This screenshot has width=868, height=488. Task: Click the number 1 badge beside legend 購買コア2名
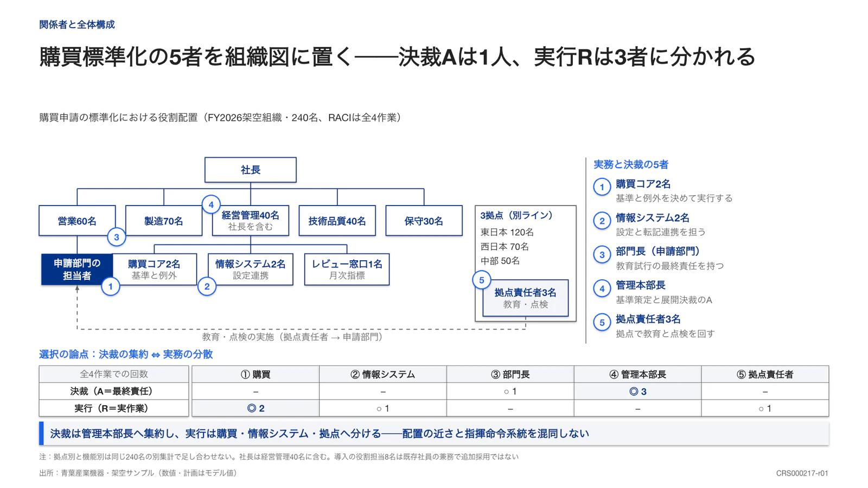coord(602,187)
